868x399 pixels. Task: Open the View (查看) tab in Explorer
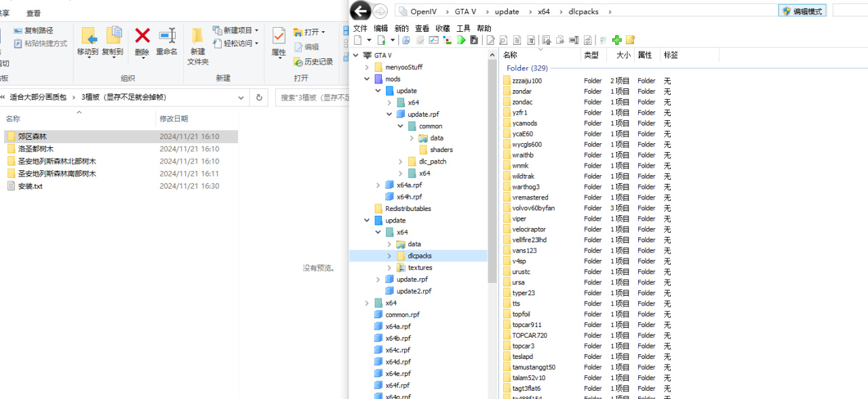(33, 13)
